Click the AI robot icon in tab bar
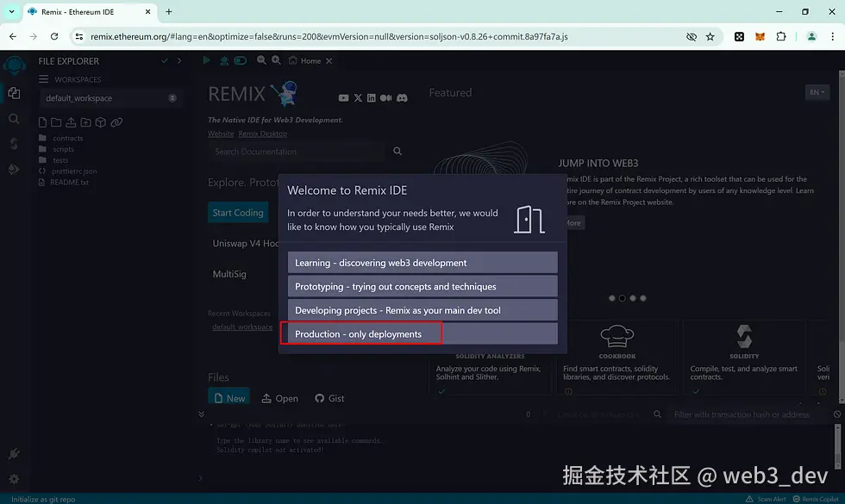This screenshot has height=504, width=845. tap(224, 61)
